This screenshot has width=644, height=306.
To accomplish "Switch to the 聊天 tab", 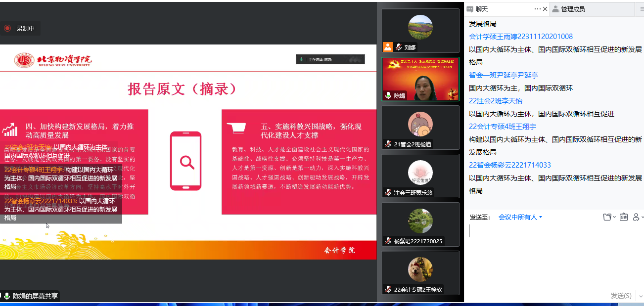I will (x=481, y=9).
